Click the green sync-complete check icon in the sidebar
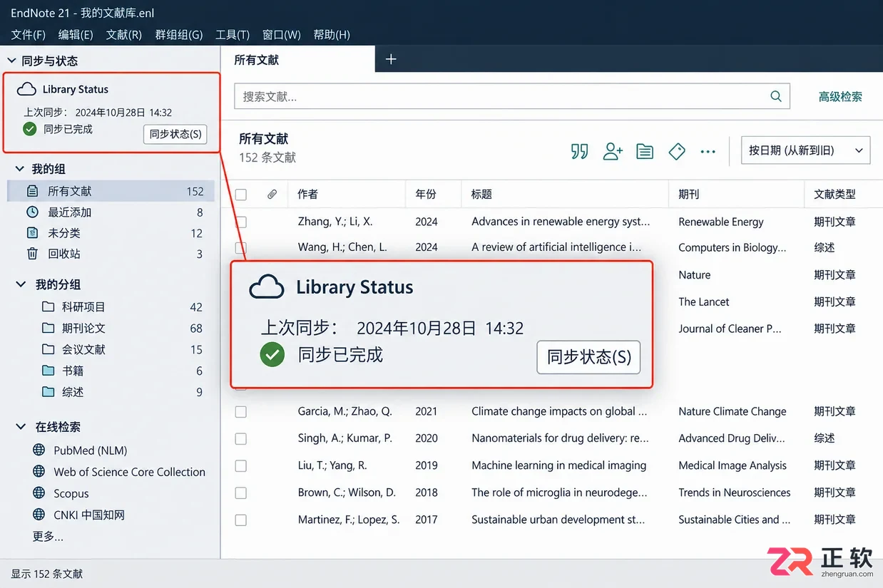Image resolution: width=883 pixels, height=588 pixels. point(30,129)
